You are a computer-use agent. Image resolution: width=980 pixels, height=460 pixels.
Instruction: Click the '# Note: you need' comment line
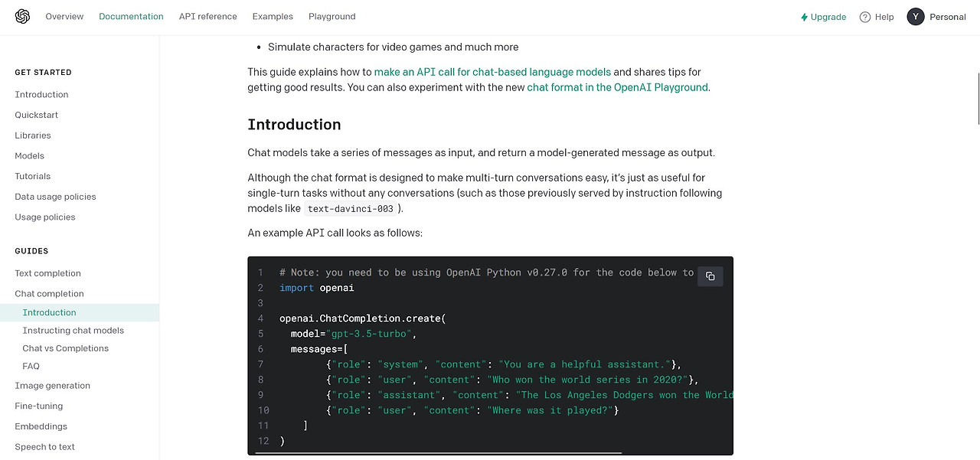[x=486, y=272]
